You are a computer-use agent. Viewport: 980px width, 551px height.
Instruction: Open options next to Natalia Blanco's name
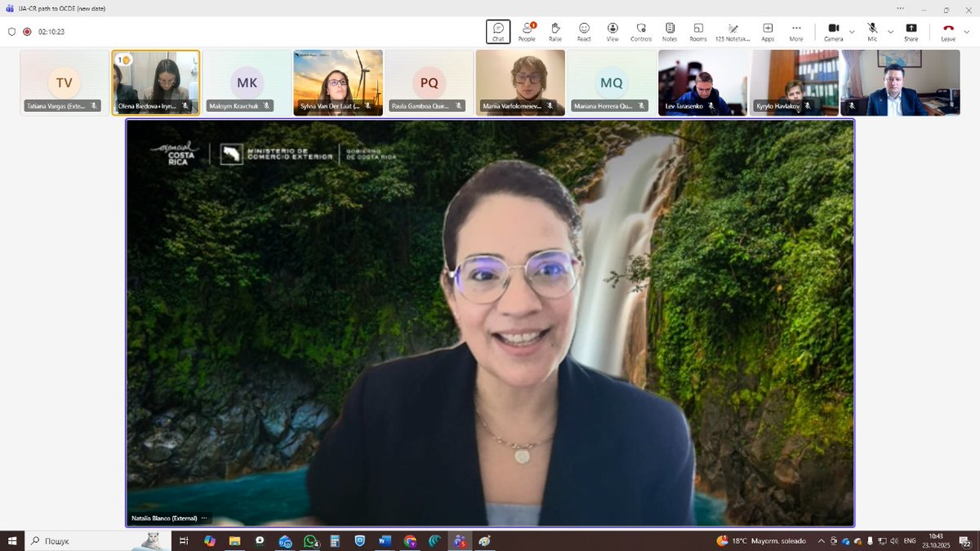204,518
